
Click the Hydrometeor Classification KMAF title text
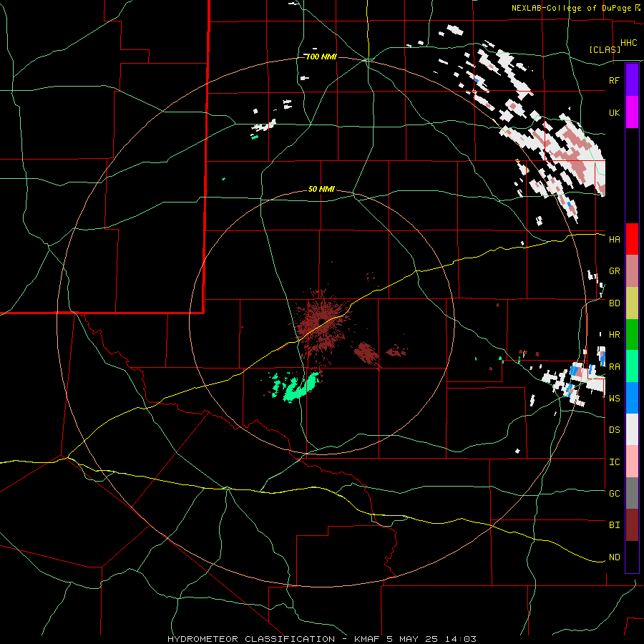coord(322,639)
